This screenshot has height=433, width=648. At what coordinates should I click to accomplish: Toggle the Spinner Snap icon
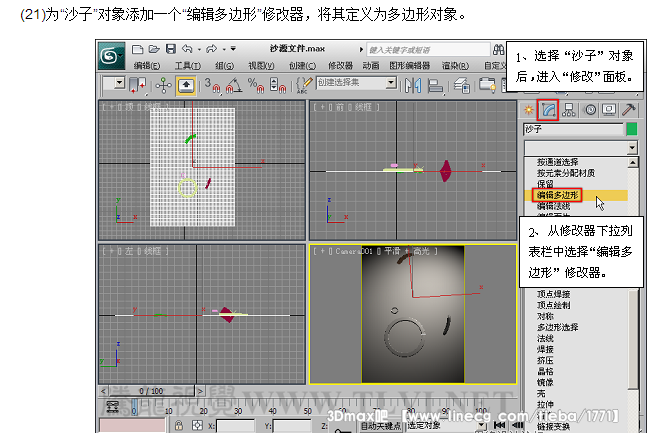point(278,85)
